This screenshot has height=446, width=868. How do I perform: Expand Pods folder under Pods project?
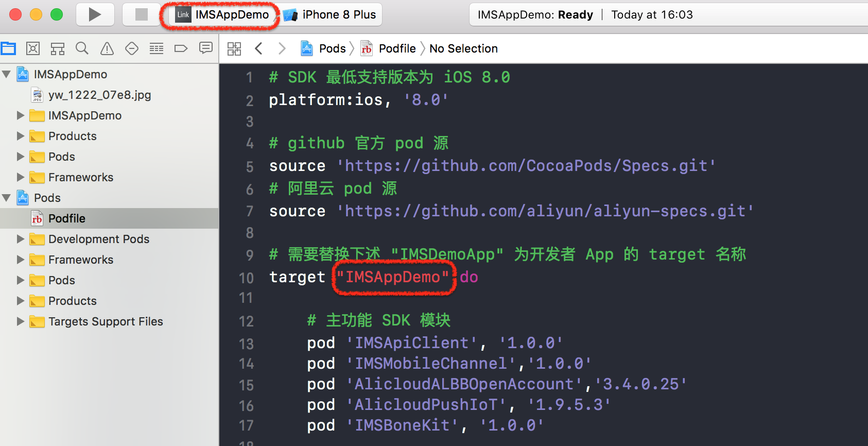(x=21, y=280)
